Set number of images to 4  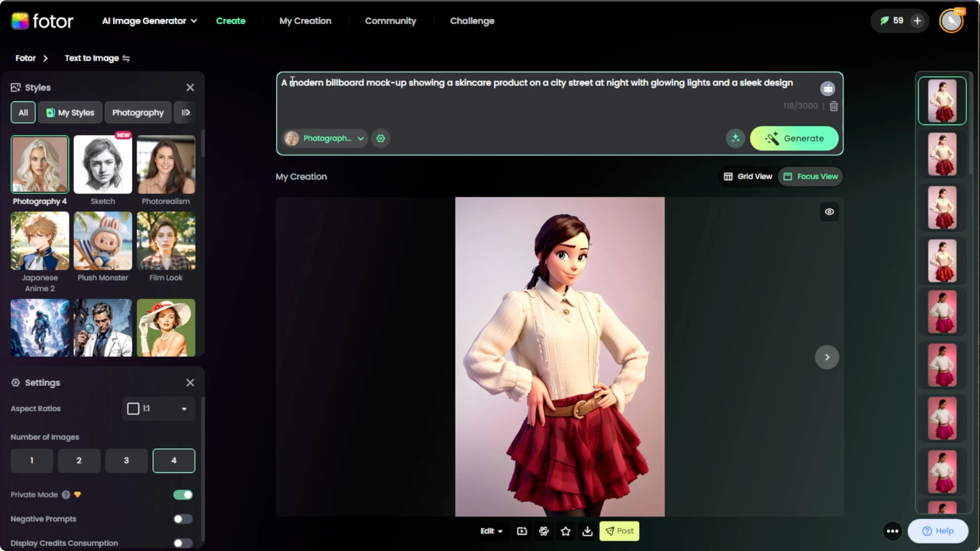[x=174, y=460]
